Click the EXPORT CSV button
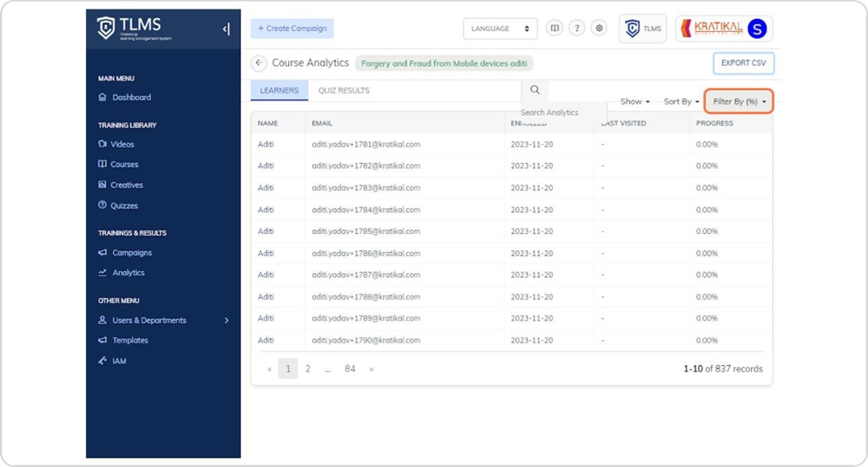This screenshot has height=467, width=868. (x=743, y=63)
